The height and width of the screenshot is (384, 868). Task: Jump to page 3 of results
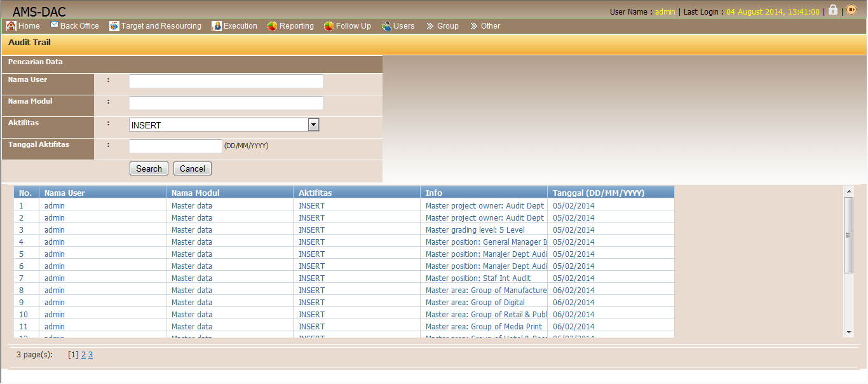90,355
